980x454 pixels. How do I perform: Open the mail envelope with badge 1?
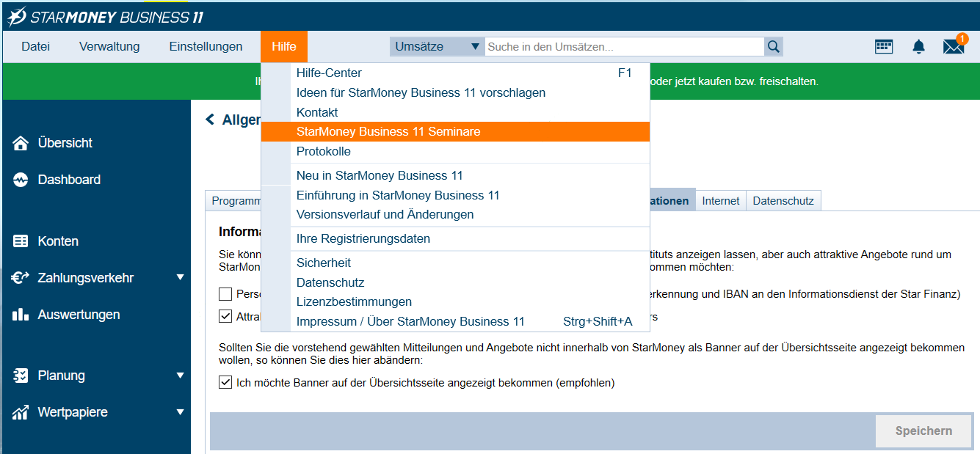[x=953, y=45]
